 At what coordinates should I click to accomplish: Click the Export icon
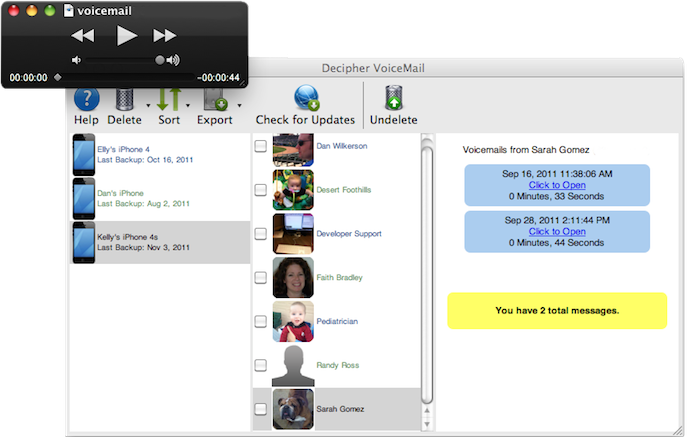215,99
